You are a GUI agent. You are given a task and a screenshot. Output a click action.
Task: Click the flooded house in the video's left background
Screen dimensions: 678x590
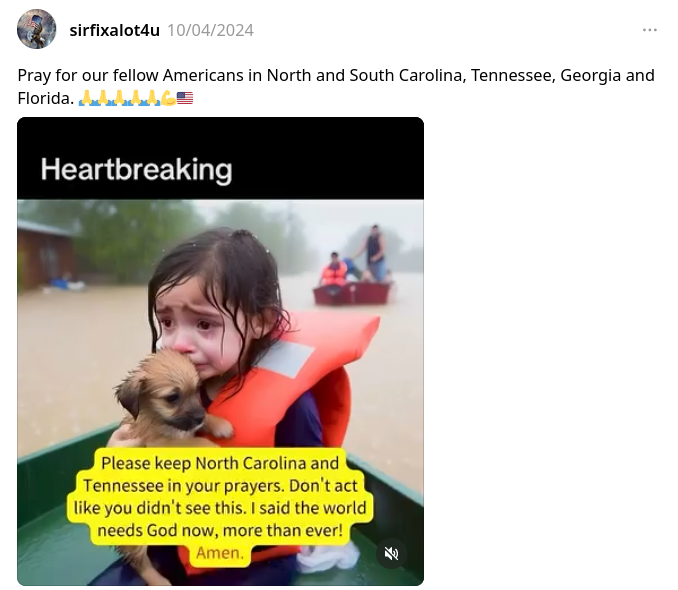click(45, 255)
